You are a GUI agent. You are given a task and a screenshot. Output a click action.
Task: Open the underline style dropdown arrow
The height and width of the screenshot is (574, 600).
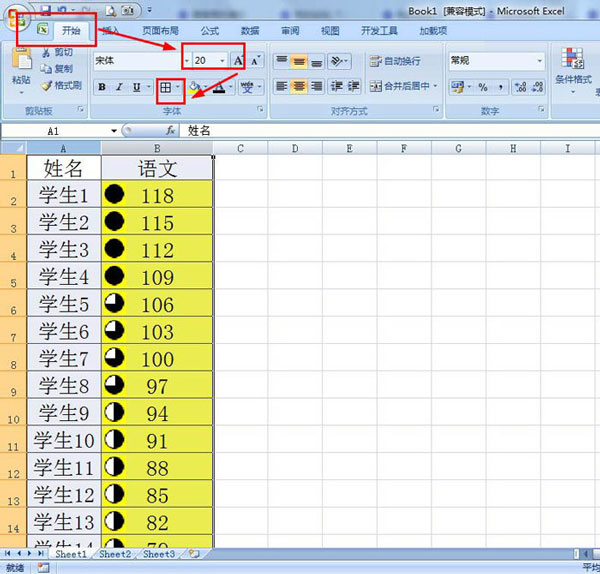pos(149,87)
